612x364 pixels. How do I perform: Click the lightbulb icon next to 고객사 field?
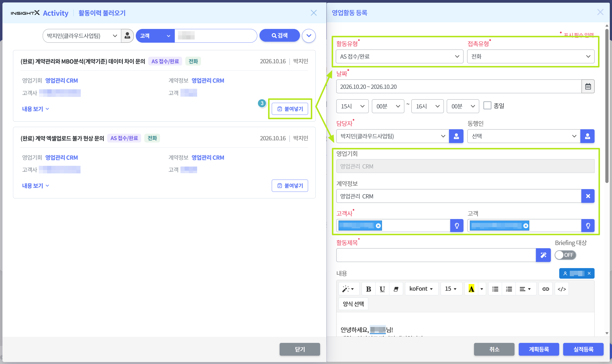457,226
